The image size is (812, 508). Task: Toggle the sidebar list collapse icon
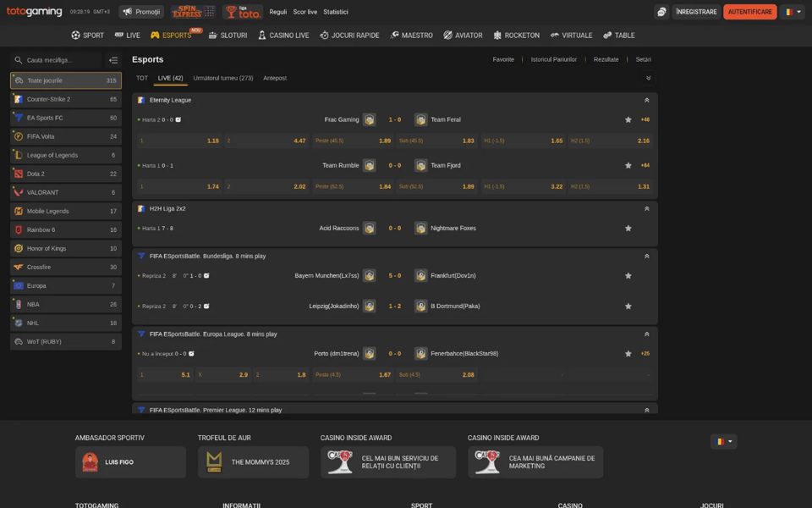point(113,60)
